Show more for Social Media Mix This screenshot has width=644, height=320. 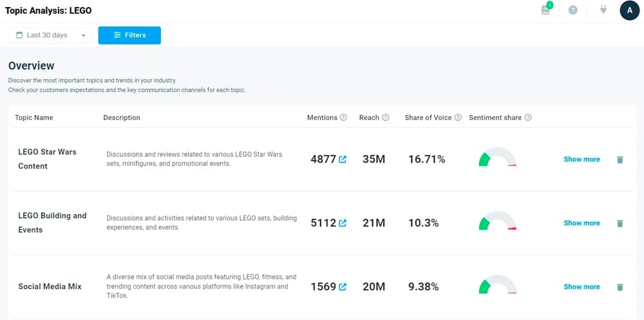click(582, 287)
